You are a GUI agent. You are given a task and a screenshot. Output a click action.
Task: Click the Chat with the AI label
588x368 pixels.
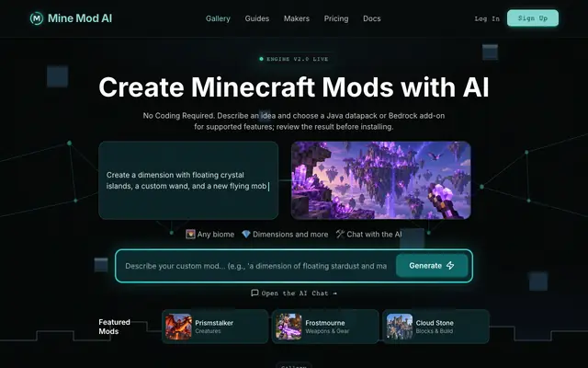pos(374,235)
